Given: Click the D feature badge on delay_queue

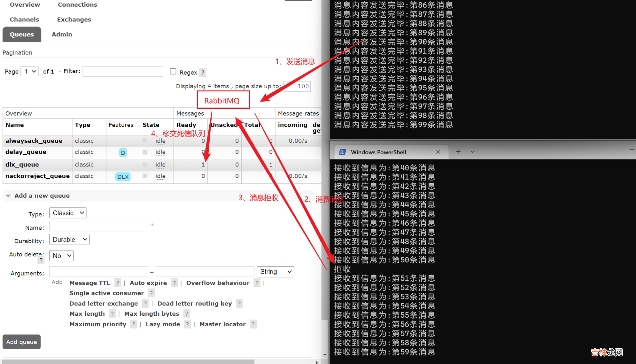Looking at the screenshot, I should point(123,153).
